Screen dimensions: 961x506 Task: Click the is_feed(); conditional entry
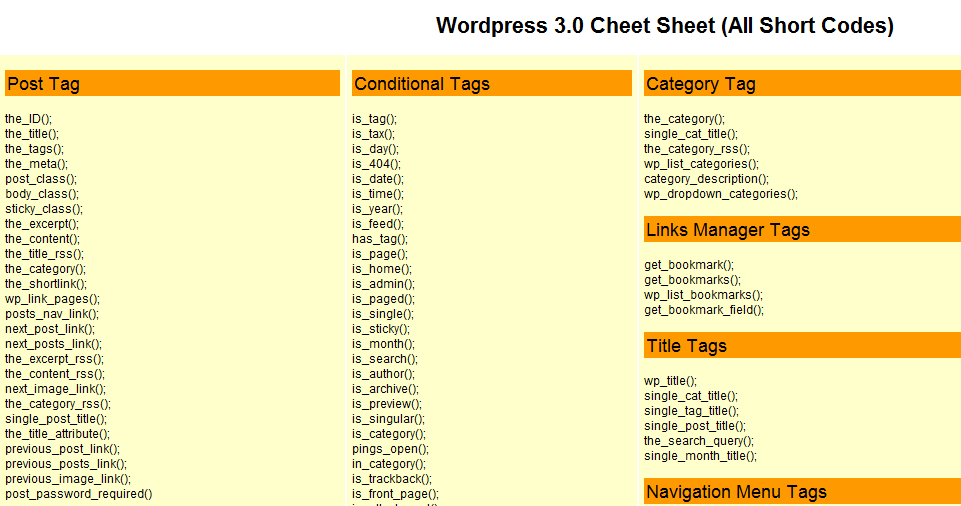[378, 224]
